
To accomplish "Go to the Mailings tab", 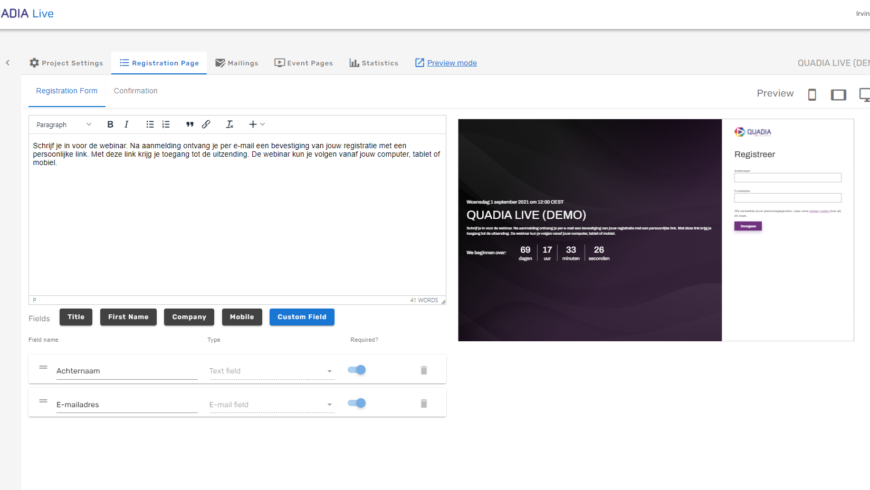I will pyautogui.click(x=237, y=63).
